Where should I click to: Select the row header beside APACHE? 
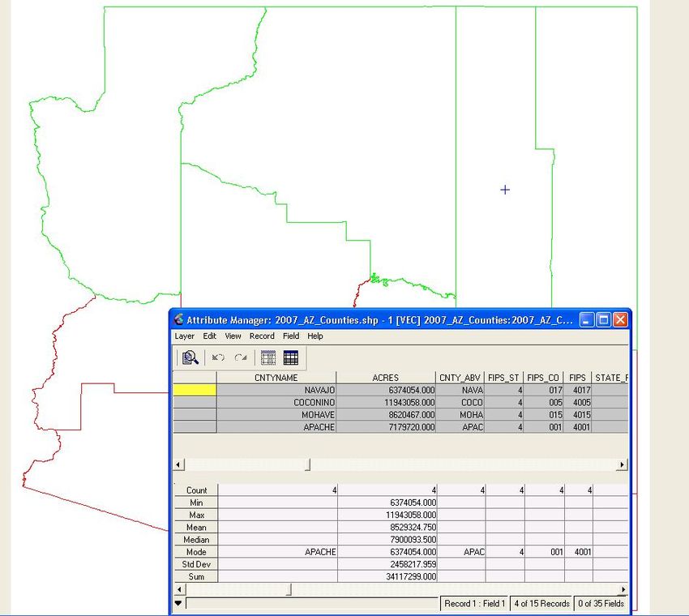[x=195, y=426]
